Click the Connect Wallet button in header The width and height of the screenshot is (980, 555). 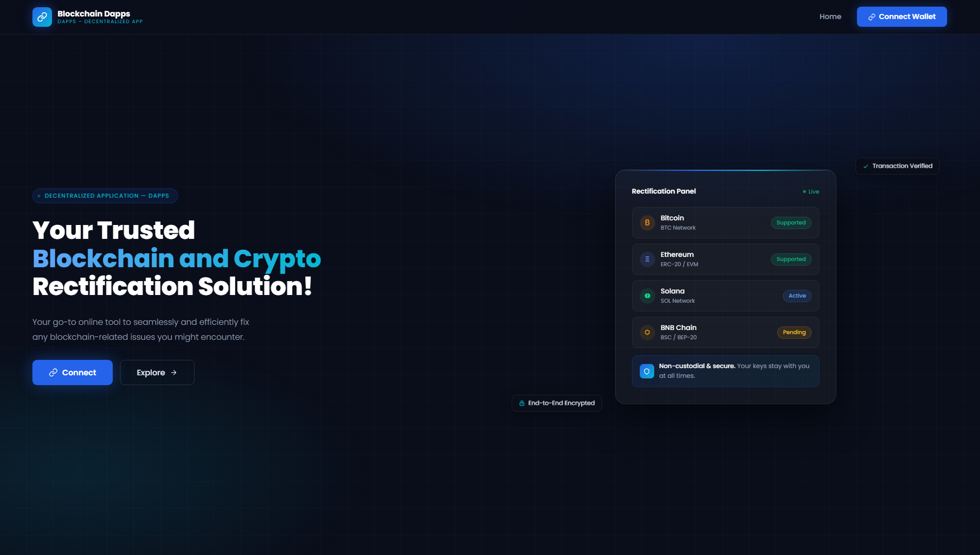pos(902,16)
